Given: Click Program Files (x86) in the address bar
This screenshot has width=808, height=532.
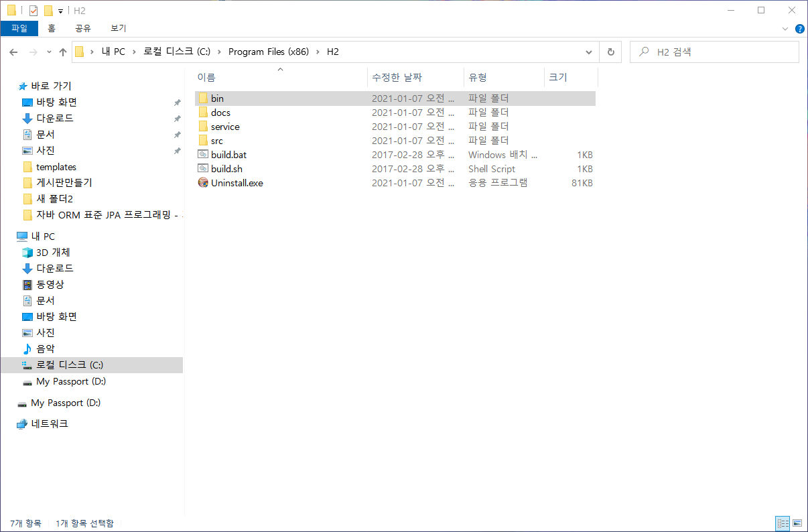Looking at the screenshot, I should [x=269, y=52].
